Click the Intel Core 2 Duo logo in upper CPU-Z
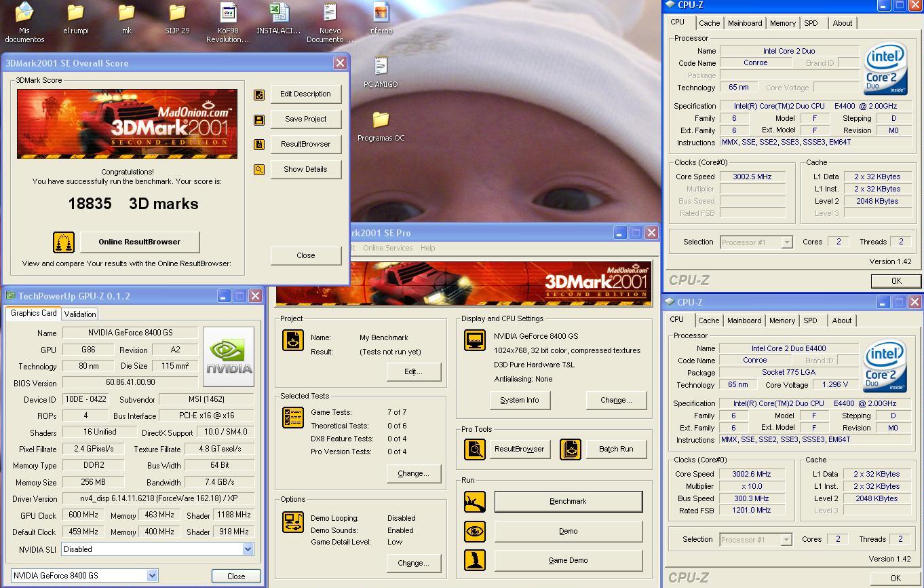This screenshot has width=924, height=588. 885,70
